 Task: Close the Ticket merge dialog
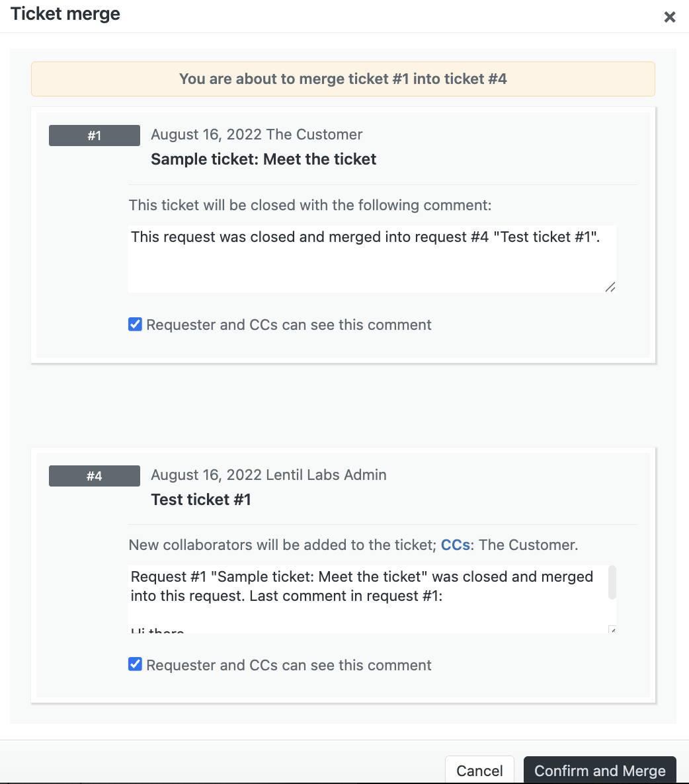[x=670, y=17]
